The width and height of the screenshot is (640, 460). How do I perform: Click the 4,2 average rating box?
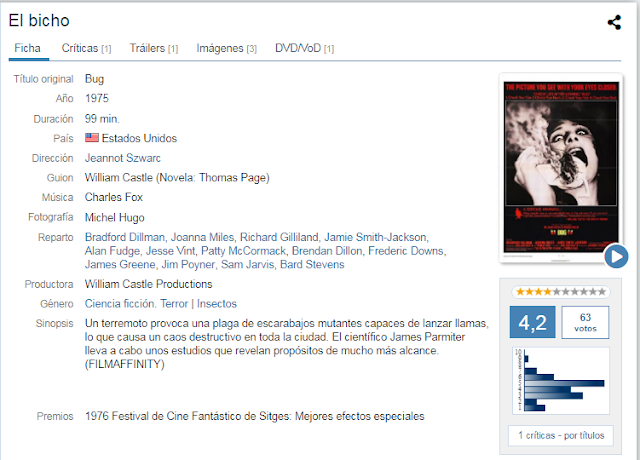(532, 322)
